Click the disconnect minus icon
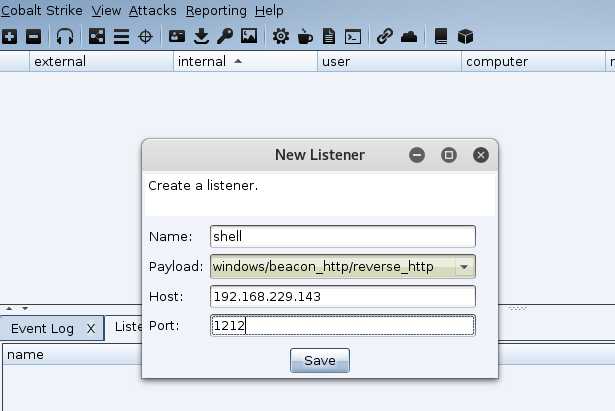 [x=33, y=36]
